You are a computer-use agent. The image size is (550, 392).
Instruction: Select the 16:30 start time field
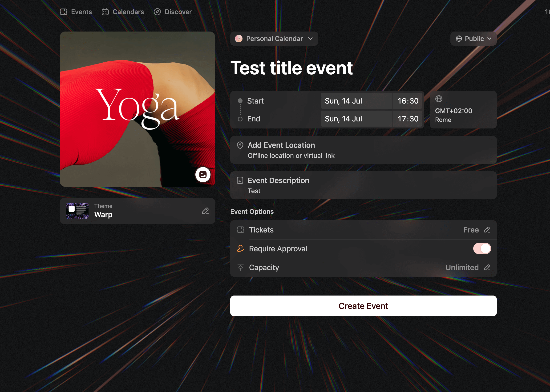[408, 101]
